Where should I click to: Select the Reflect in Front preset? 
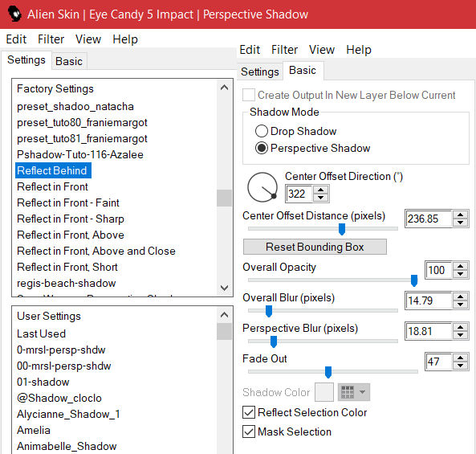[x=52, y=186]
